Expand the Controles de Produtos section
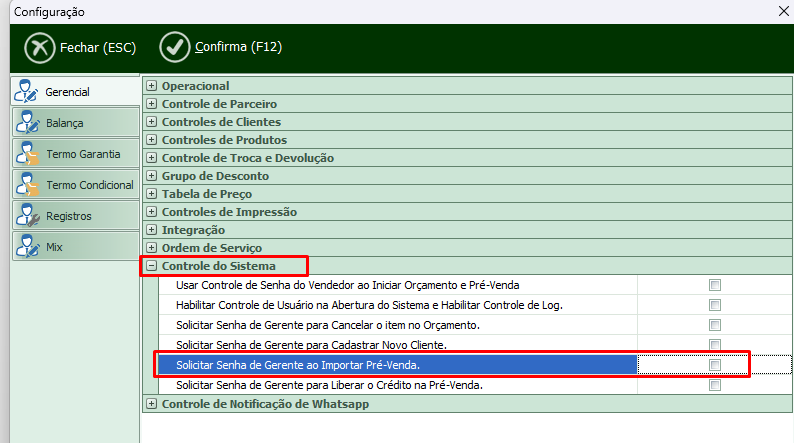794x443 pixels. 151,140
